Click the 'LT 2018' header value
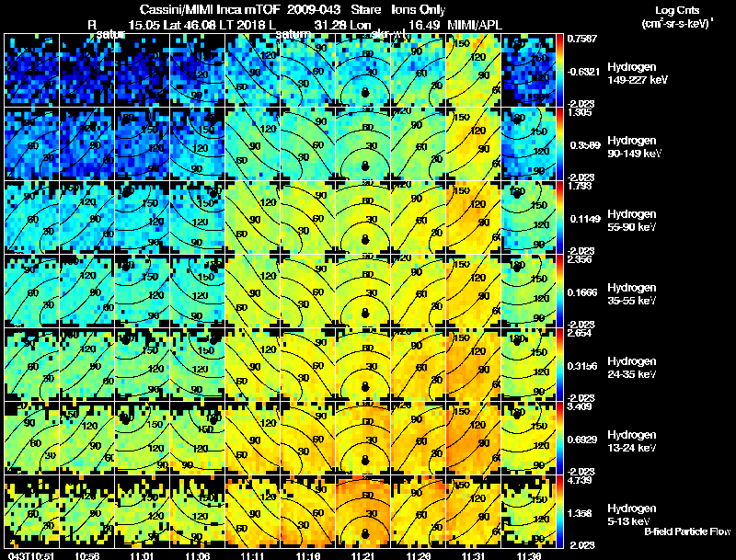Image resolution: width=736 pixels, height=560 pixels. click(x=241, y=26)
